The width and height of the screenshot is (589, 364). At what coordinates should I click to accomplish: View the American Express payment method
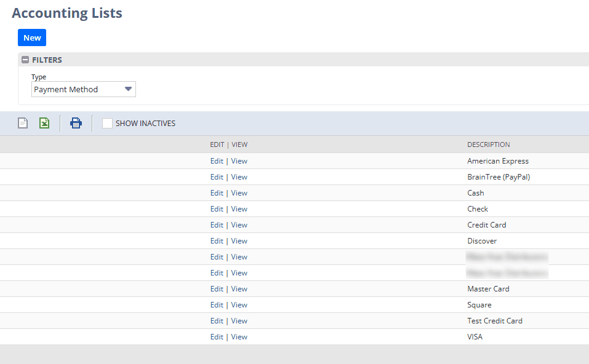point(239,161)
